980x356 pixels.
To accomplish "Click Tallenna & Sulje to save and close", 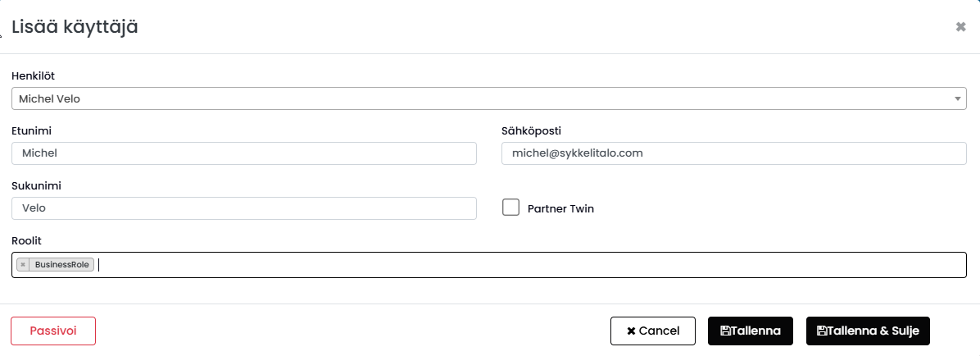I will (x=868, y=331).
